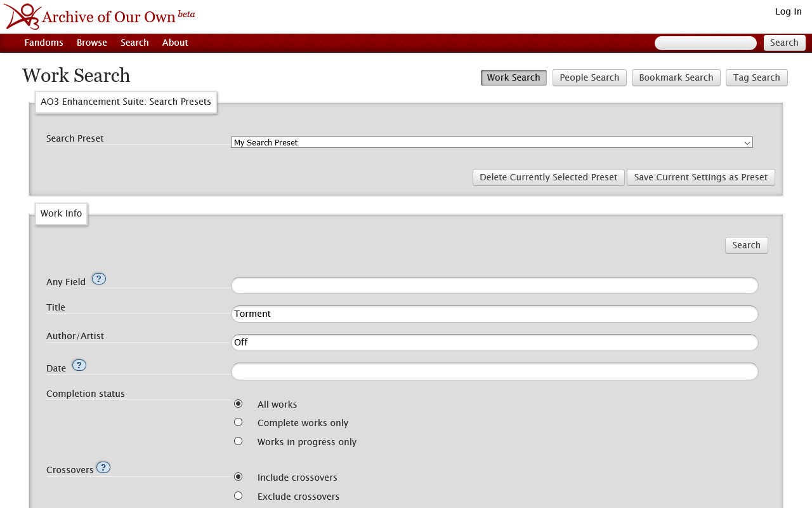This screenshot has width=812, height=508.
Task: Click the Completion status label
Action: [x=86, y=394]
